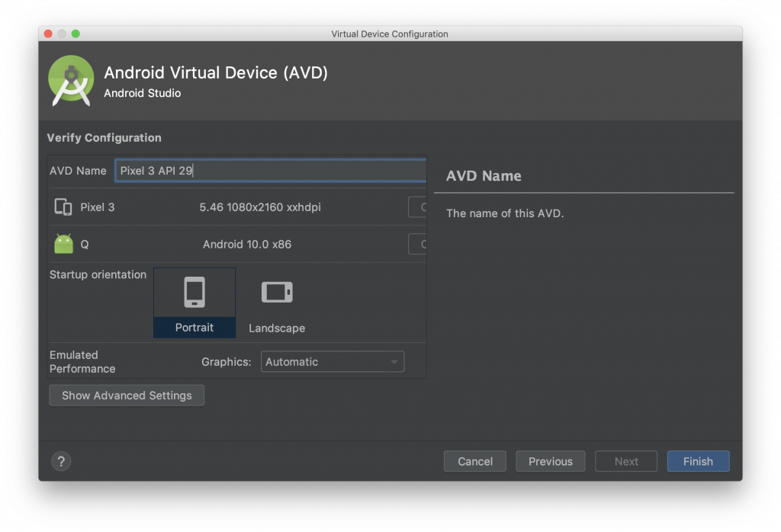Focus the AVD Name input field

[x=271, y=171]
